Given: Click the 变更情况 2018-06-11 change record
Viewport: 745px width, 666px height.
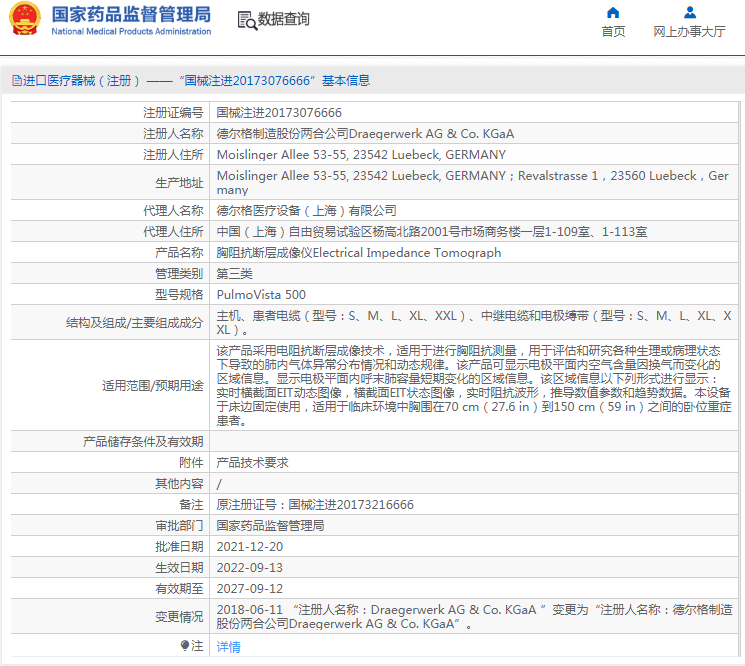Looking at the screenshot, I should tap(473, 616).
